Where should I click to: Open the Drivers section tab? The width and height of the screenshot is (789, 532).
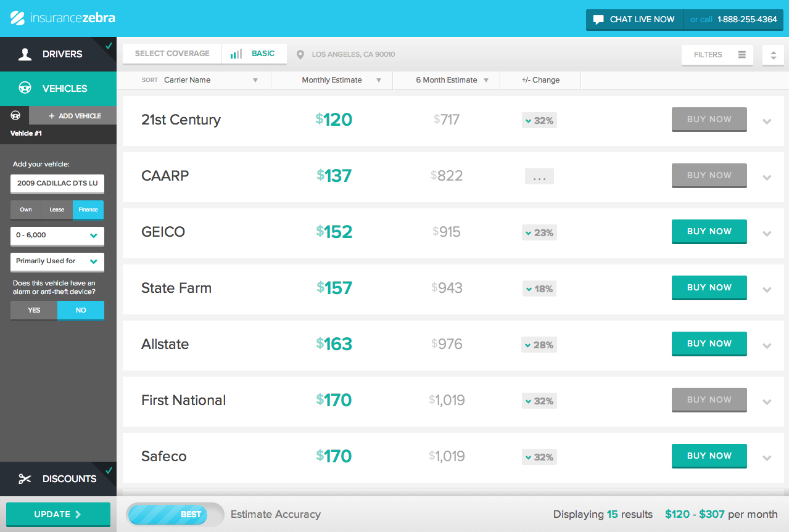(x=58, y=54)
